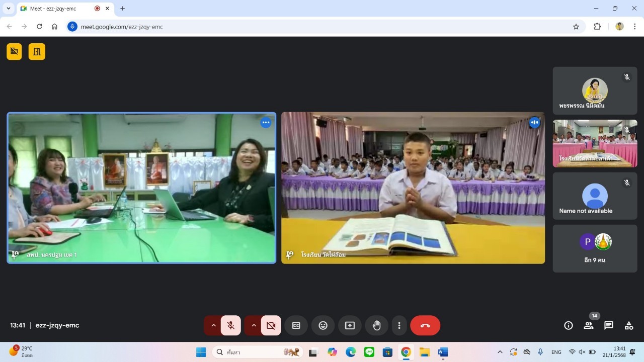This screenshot has height=362, width=644.
Task: Turn on the camera in Meet controls
Action: pos(271,325)
